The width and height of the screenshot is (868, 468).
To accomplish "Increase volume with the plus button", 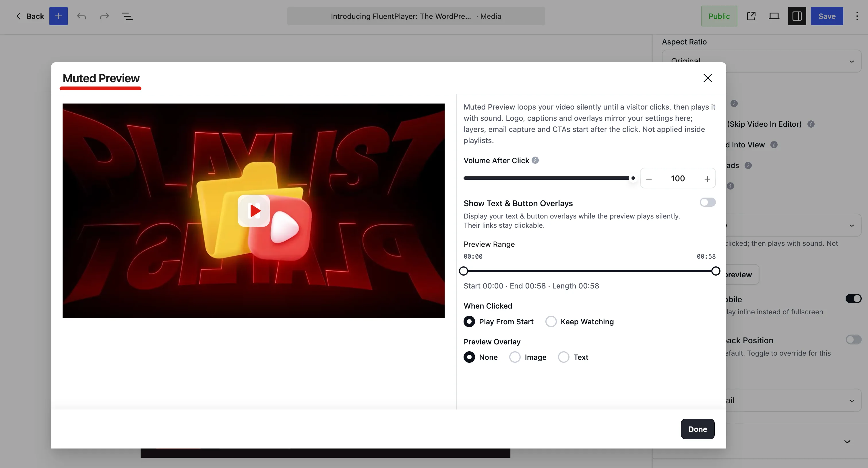I will (707, 179).
